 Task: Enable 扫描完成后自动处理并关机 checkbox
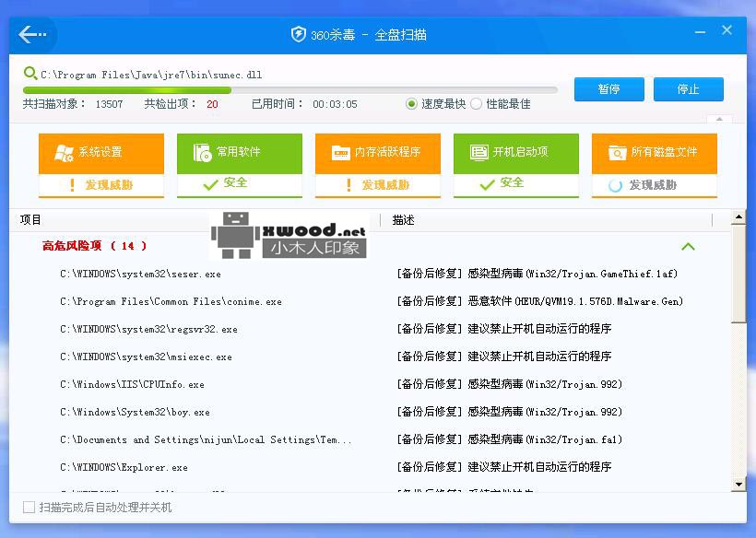pos(29,507)
